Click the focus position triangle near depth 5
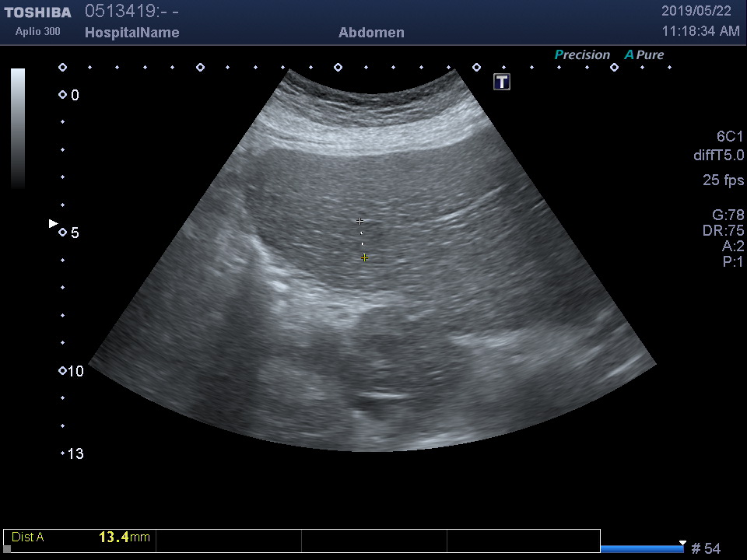Image resolution: width=747 pixels, height=560 pixels. pyautogui.click(x=53, y=224)
